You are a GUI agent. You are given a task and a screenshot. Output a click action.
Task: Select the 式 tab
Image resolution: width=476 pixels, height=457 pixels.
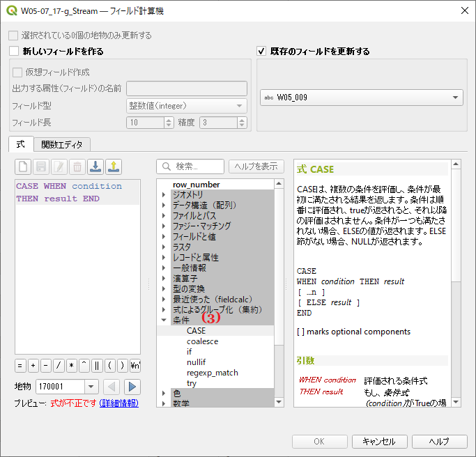pos(20,144)
